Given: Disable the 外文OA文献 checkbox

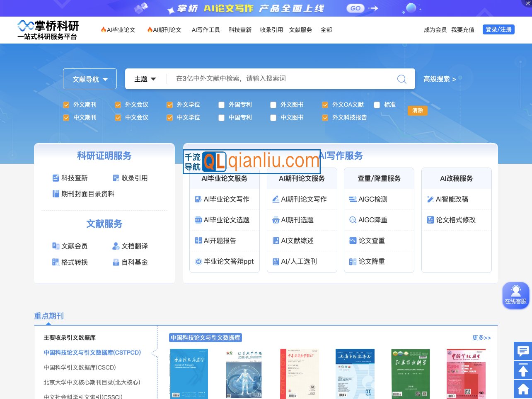Looking at the screenshot, I should pyautogui.click(x=325, y=105).
